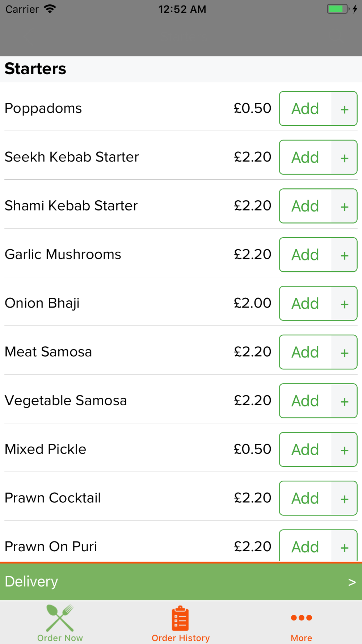Tap the plus icon for Vegetable Samosa
The height and width of the screenshot is (644, 362).
tap(344, 401)
